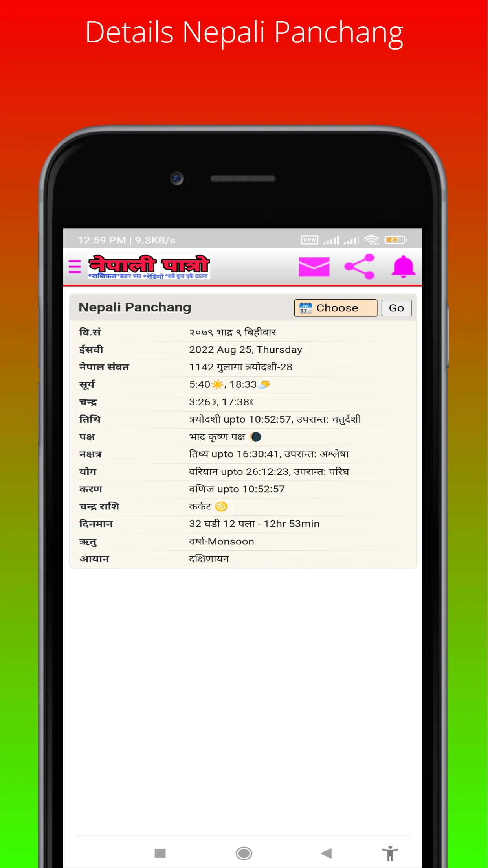Select the Nepali Panchang heading

135,307
